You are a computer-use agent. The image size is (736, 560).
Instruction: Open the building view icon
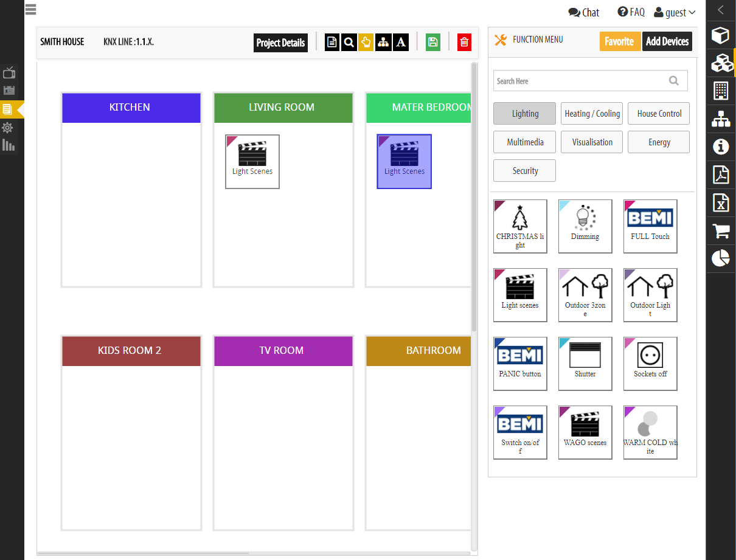(721, 91)
